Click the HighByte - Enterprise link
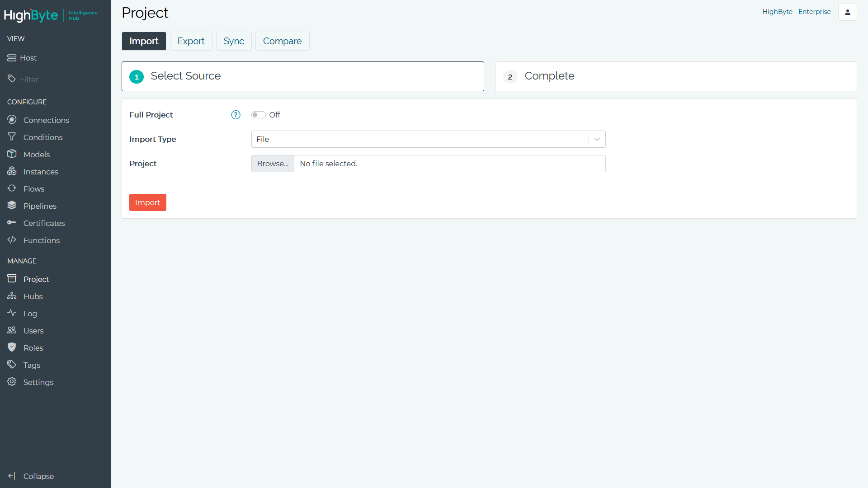This screenshot has width=868, height=488. (797, 12)
